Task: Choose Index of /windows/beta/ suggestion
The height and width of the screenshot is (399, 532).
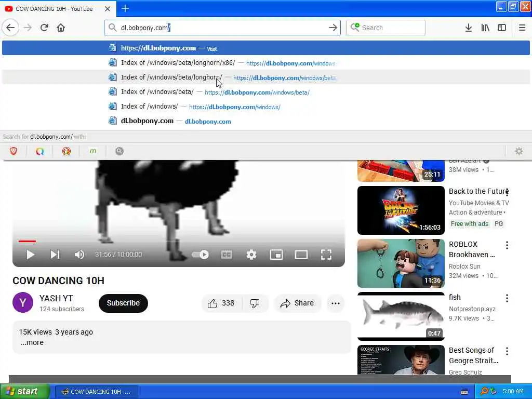Action: [x=265, y=92]
